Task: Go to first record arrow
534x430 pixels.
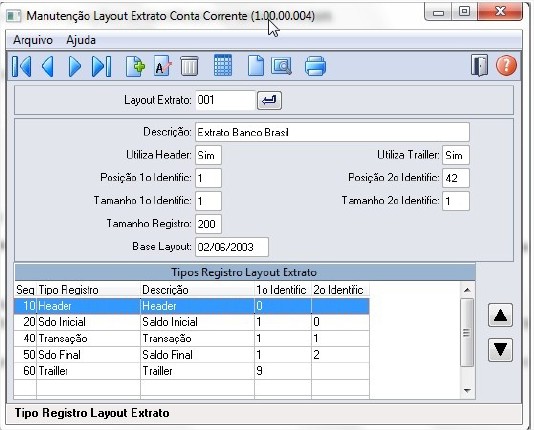Action: click(22, 66)
